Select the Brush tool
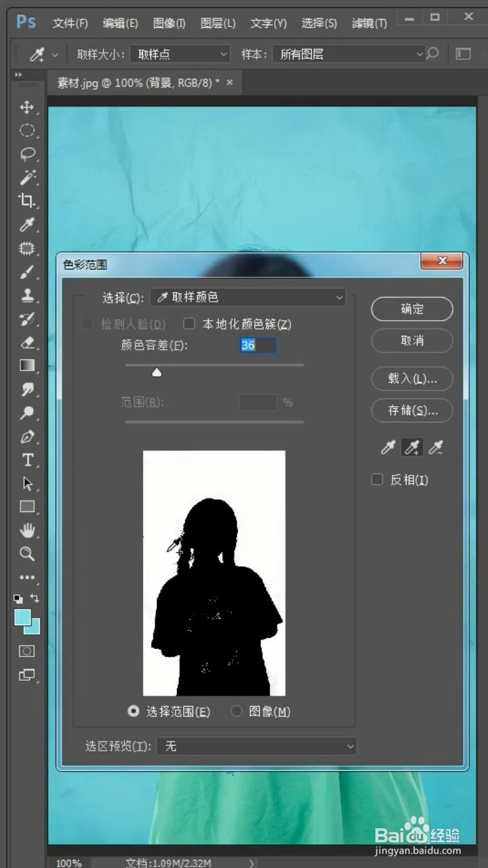This screenshot has height=868, width=488. pyautogui.click(x=27, y=272)
